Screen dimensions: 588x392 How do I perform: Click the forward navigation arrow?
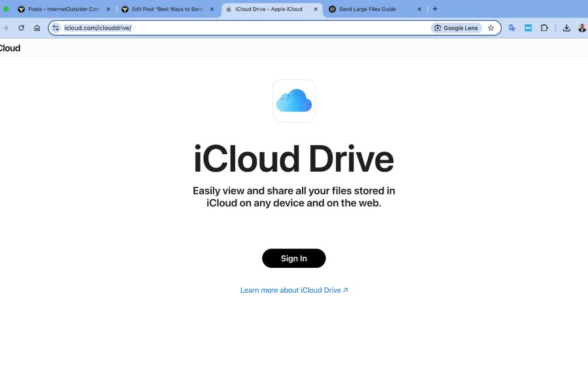click(x=5, y=27)
